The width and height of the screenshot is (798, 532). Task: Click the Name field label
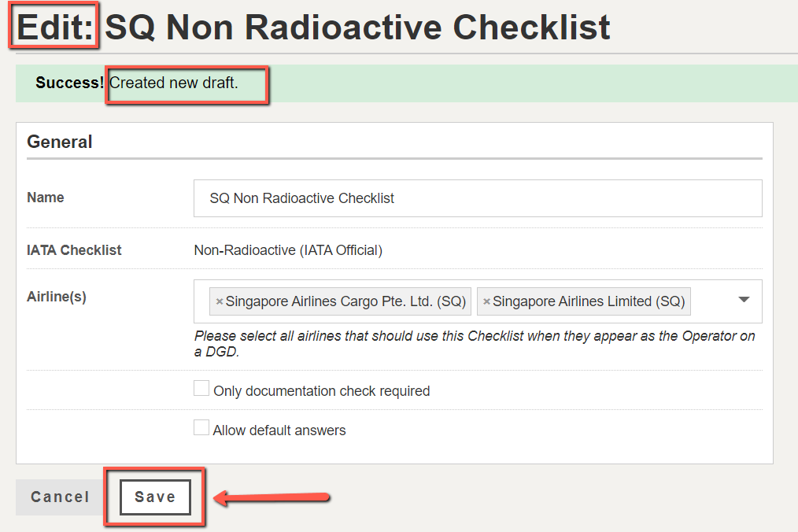[x=46, y=198]
